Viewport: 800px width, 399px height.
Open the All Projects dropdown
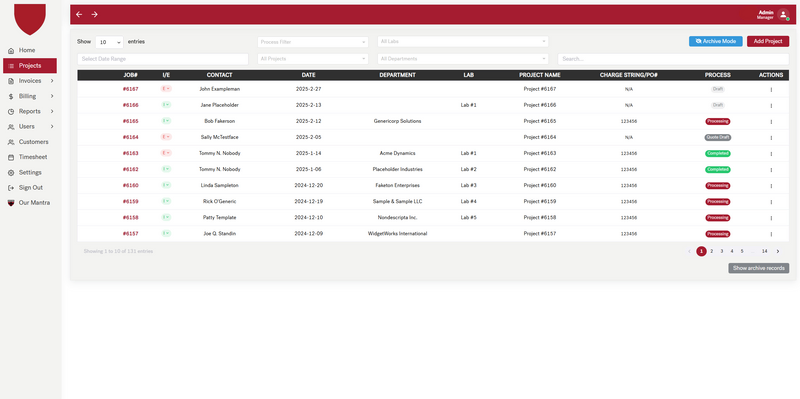[x=313, y=59]
